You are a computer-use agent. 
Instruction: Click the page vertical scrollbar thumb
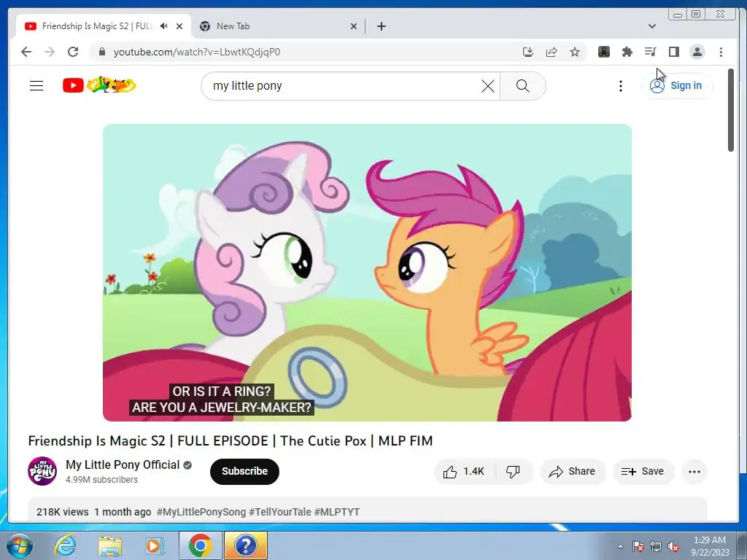pyautogui.click(x=731, y=110)
